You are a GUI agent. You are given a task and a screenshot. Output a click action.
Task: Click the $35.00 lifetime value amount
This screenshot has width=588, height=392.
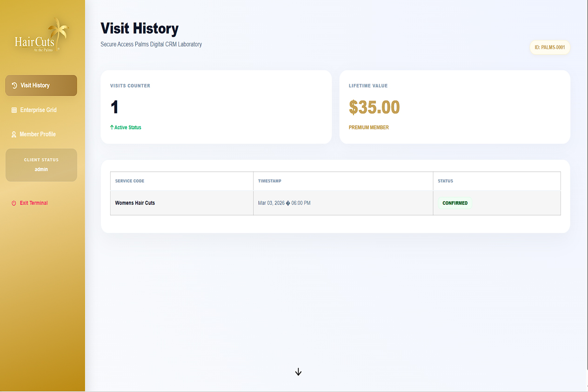[x=374, y=107]
